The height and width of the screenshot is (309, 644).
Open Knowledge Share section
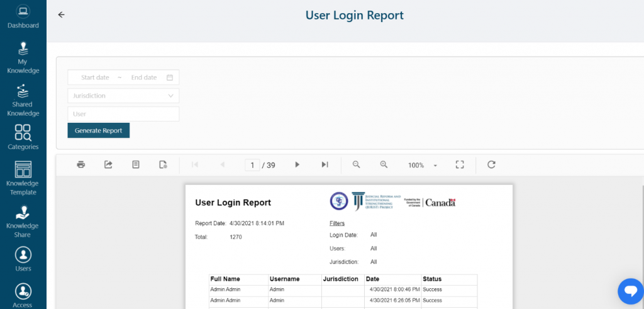23,222
